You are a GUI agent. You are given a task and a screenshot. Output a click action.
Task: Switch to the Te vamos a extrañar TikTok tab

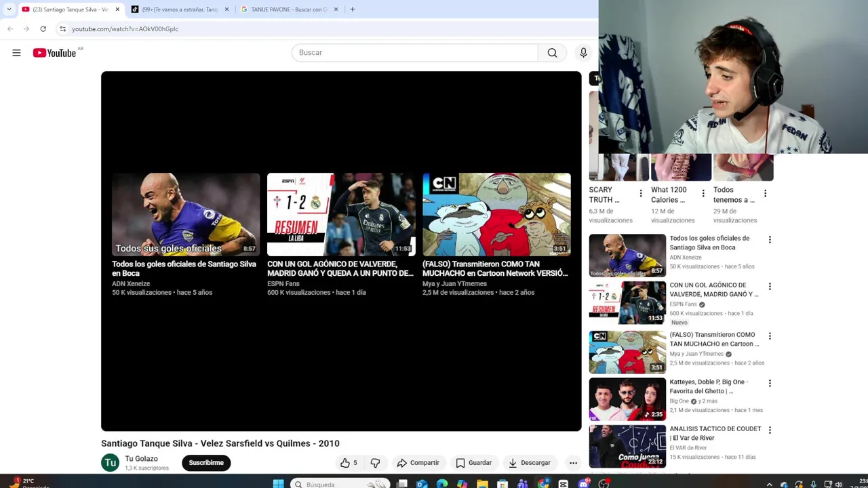180,9
